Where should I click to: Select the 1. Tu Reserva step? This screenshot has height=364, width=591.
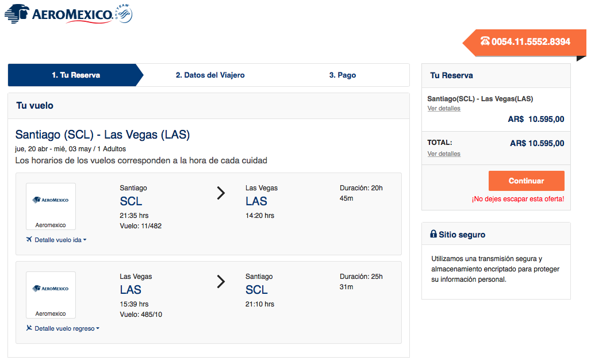(x=76, y=75)
